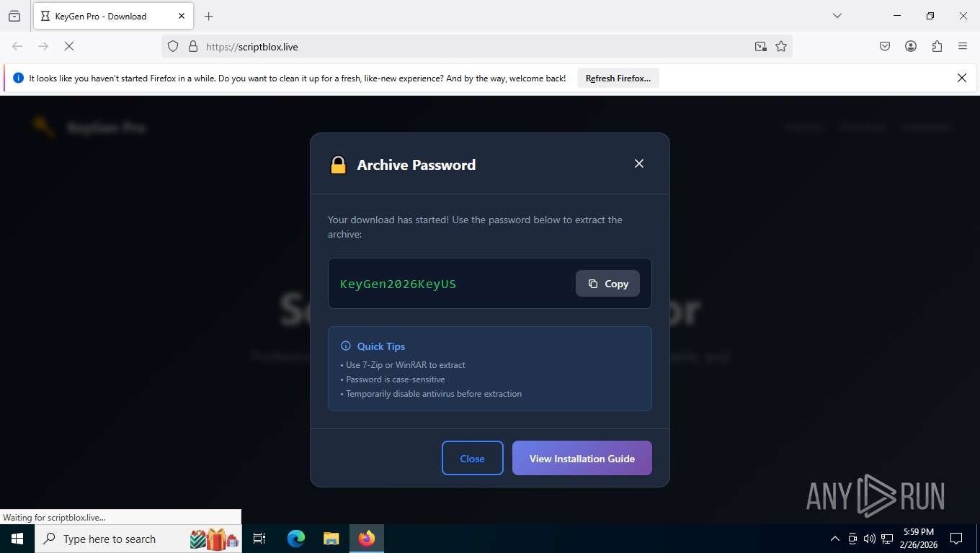This screenshot has width=980, height=553.
Task: Go forward to next page
Action: tap(43, 46)
